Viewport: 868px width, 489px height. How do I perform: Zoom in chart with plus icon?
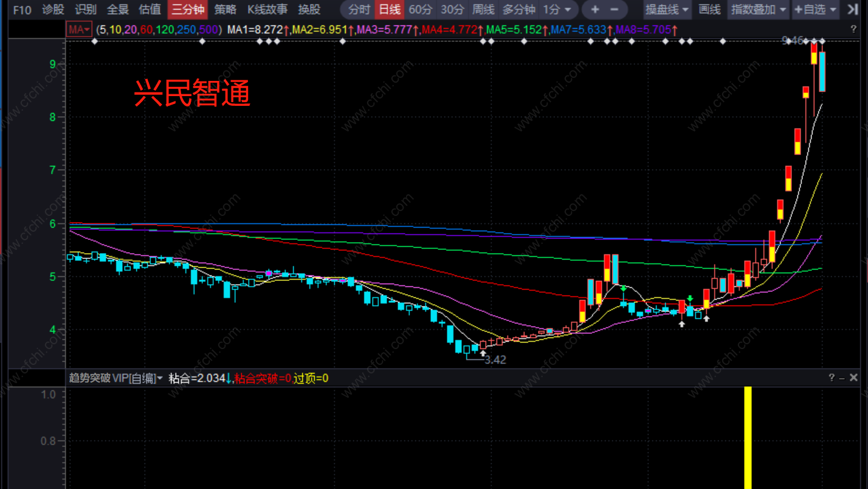pyautogui.click(x=595, y=10)
